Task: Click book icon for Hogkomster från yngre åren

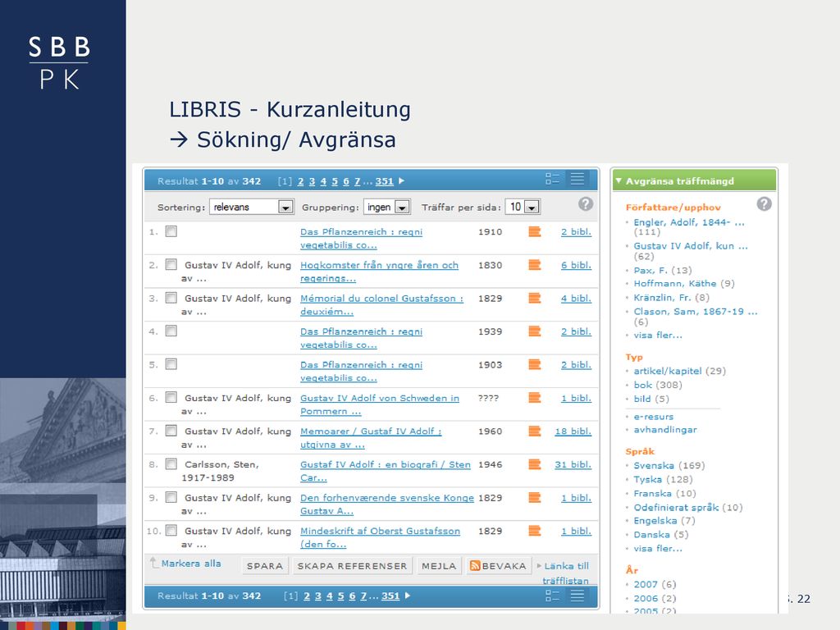Action: click(x=535, y=265)
